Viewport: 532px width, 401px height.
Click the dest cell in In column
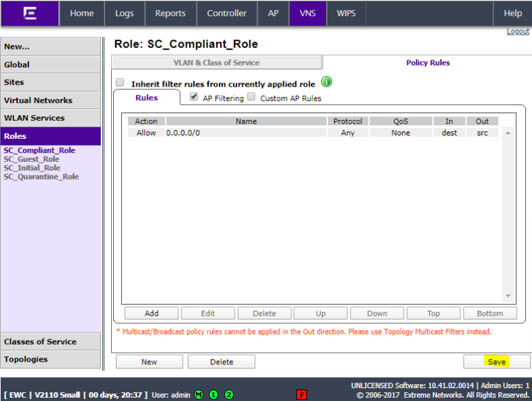click(x=449, y=133)
